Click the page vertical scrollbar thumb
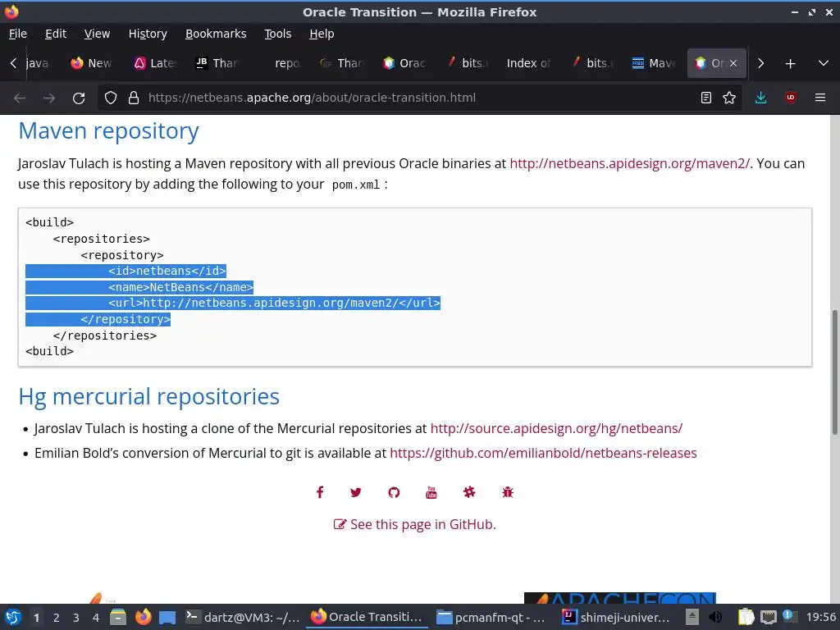The width and height of the screenshot is (840, 630). (834, 372)
